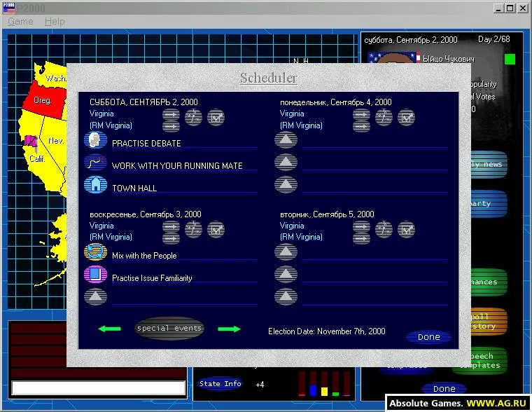The height and width of the screenshot is (412, 532).
Task: Open the first empty activity slot on September 5
Action: 286,252
